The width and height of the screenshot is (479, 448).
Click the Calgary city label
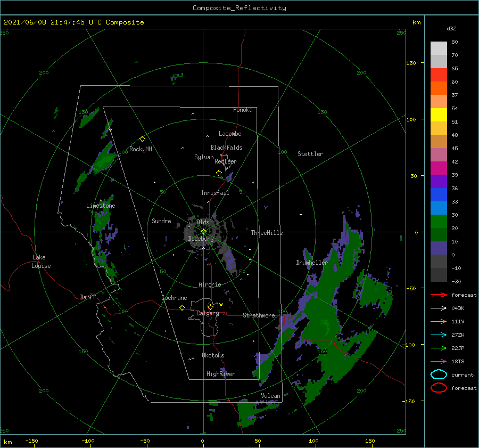[x=208, y=313]
